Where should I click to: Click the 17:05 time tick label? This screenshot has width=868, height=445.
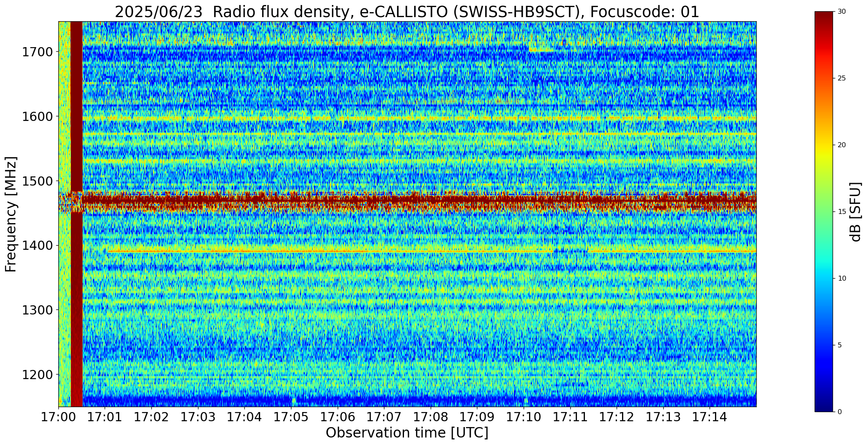pos(291,417)
